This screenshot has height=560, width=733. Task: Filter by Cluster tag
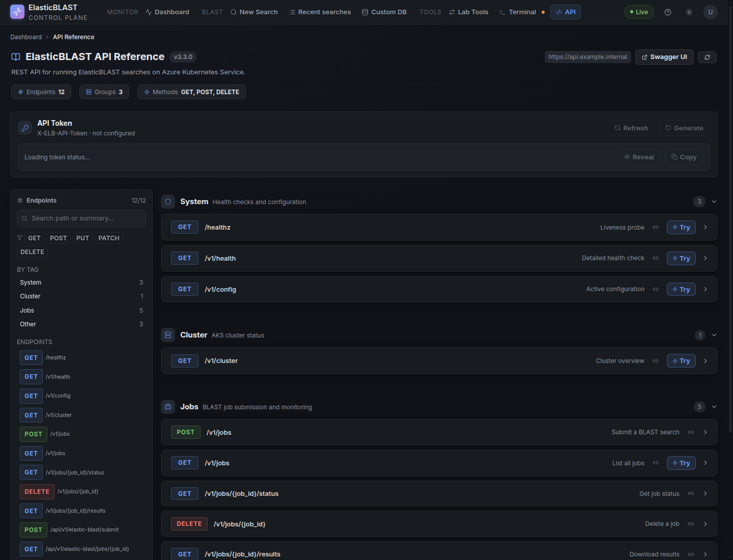(81, 296)
